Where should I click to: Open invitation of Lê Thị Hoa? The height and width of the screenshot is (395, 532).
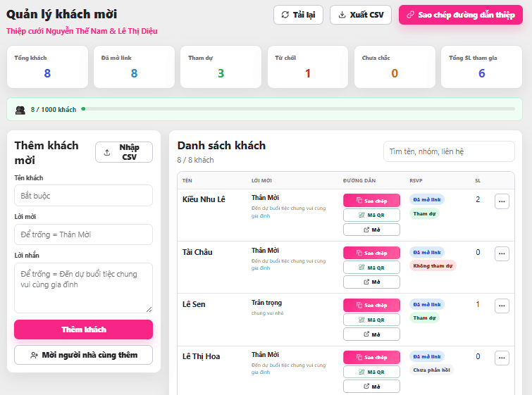[371, 387]
